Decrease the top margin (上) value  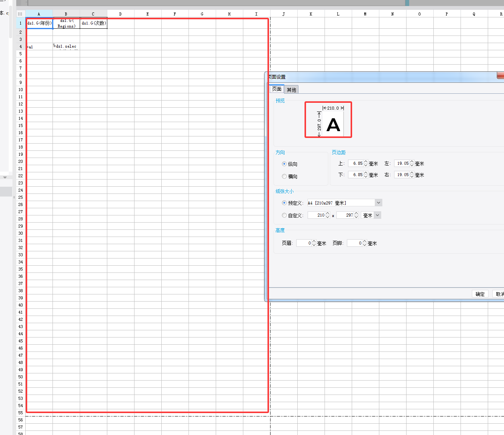click(366, 165)
